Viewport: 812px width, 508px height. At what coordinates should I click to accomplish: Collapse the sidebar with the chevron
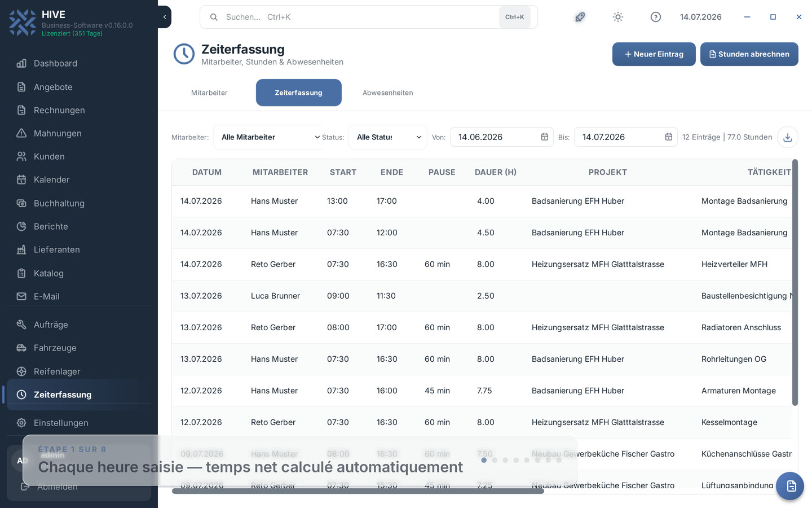coord(165,17)
